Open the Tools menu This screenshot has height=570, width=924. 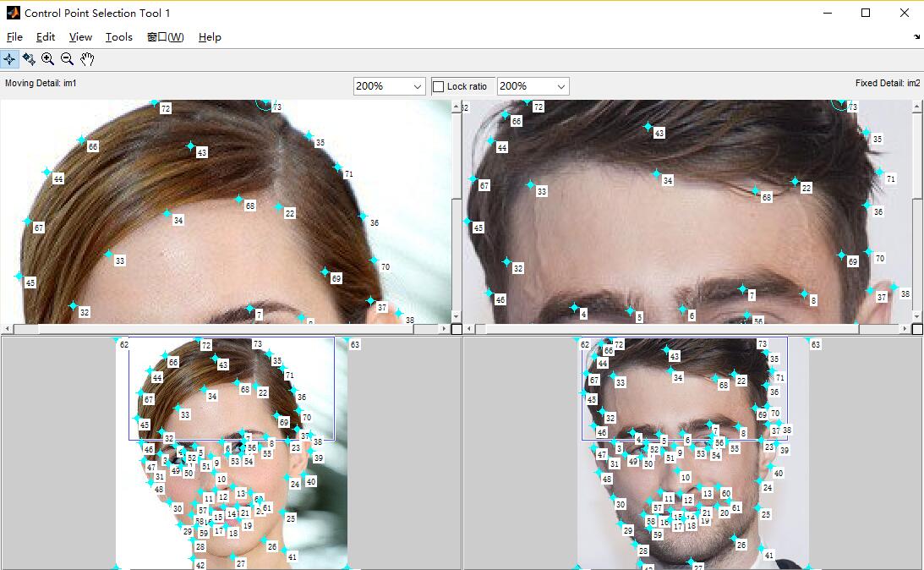point(118,37)
